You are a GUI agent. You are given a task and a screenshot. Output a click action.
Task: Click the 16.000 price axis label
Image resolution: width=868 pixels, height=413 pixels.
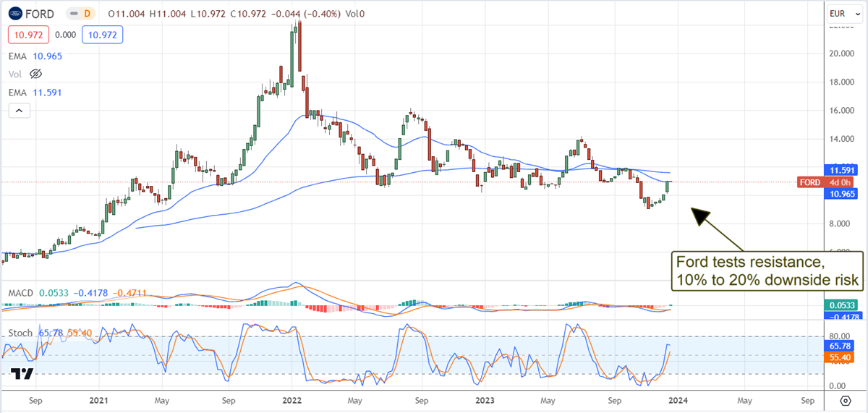coord(843,111)
